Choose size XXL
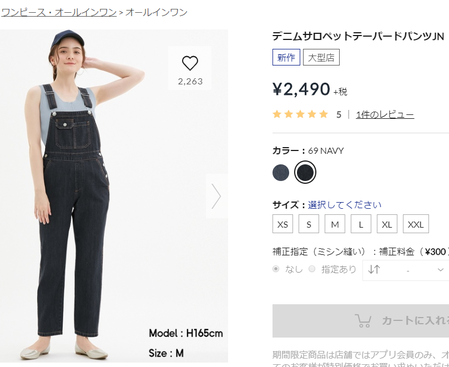The height and width of the screenshot is (367, 449). tap(416, 224)
